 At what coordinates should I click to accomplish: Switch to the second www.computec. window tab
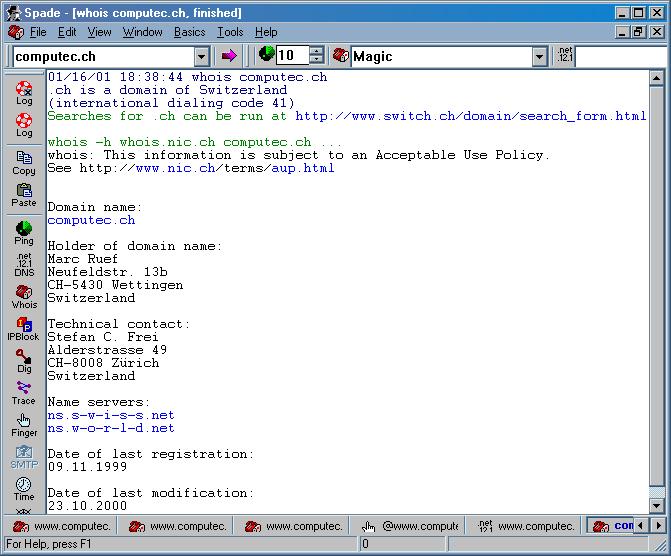[177, 526]
